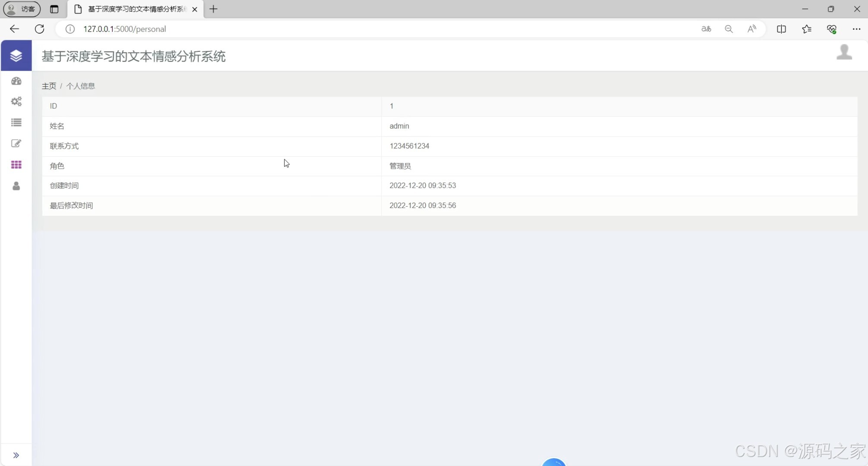Open the purple grid icon in sidebar
This screenshot has height=466, width=868.
click(16, 164)
